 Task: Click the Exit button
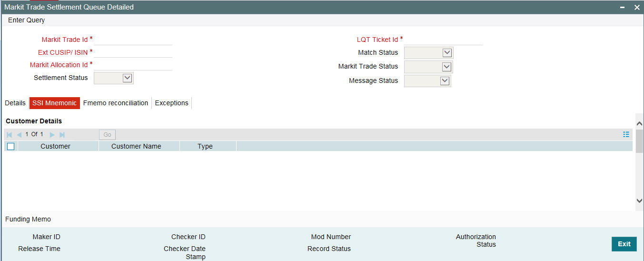pos(624,244)
